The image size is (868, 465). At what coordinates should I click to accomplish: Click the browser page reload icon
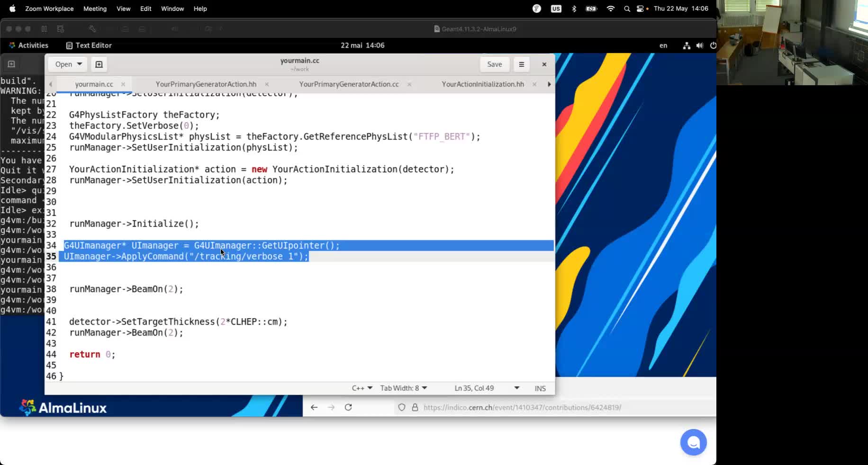tap(348, 407)
